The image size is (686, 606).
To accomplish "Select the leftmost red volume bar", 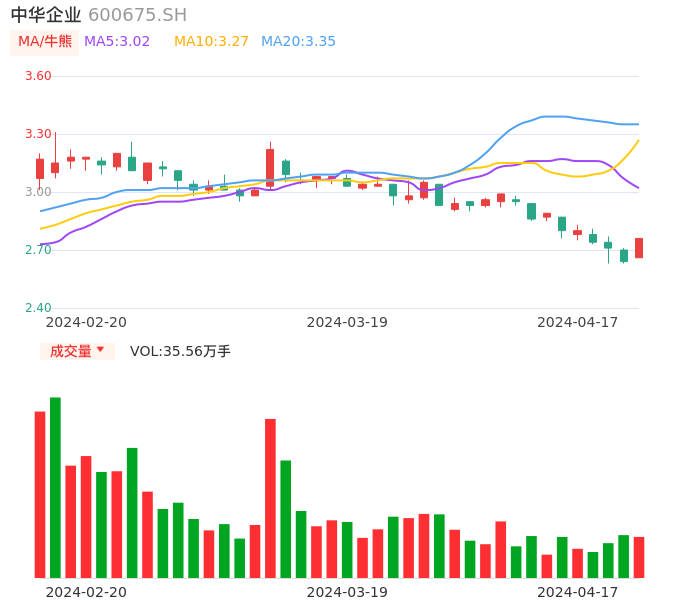I will [40, 494].
